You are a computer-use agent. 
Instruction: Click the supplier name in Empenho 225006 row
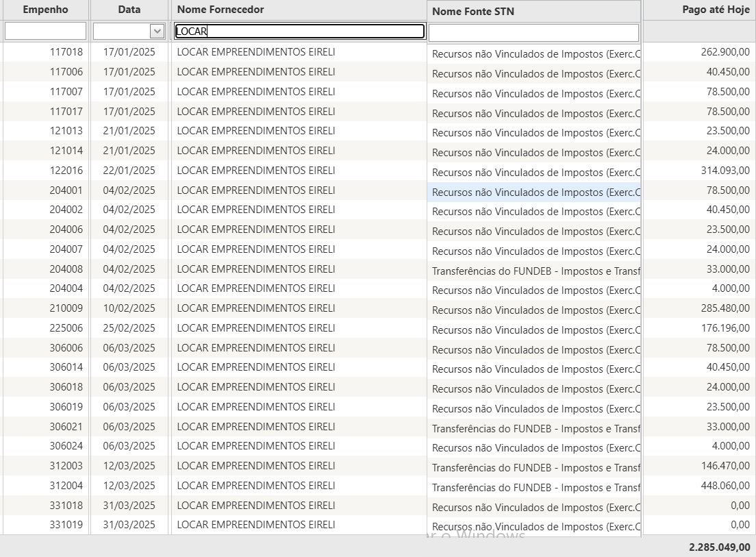[x=255, y=328]
